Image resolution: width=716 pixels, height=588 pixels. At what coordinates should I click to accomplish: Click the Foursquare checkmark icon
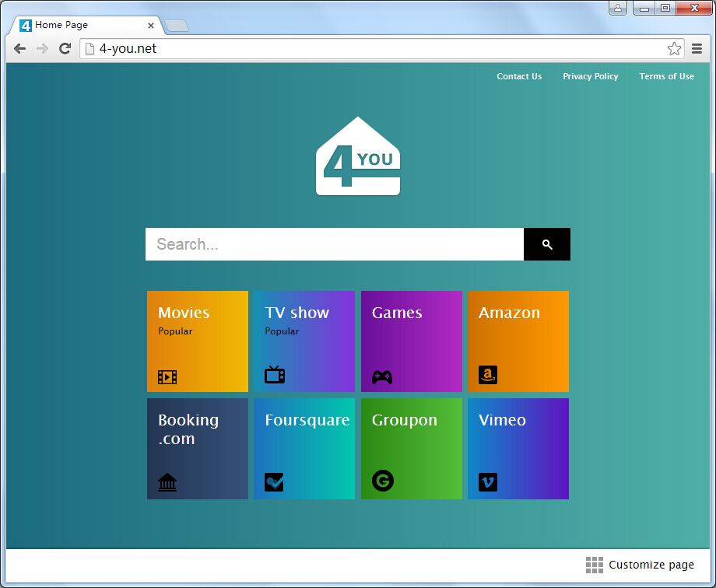(x=274, y=482)
